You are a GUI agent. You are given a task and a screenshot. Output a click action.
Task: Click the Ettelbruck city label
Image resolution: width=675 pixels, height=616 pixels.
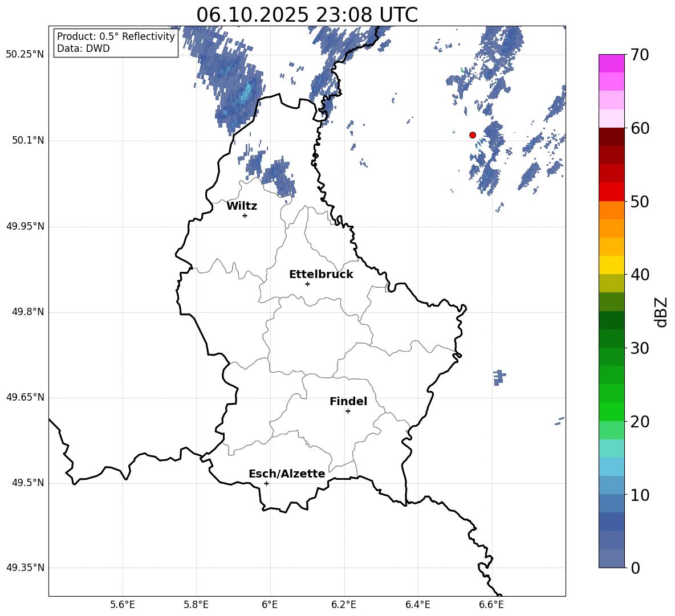321,275
